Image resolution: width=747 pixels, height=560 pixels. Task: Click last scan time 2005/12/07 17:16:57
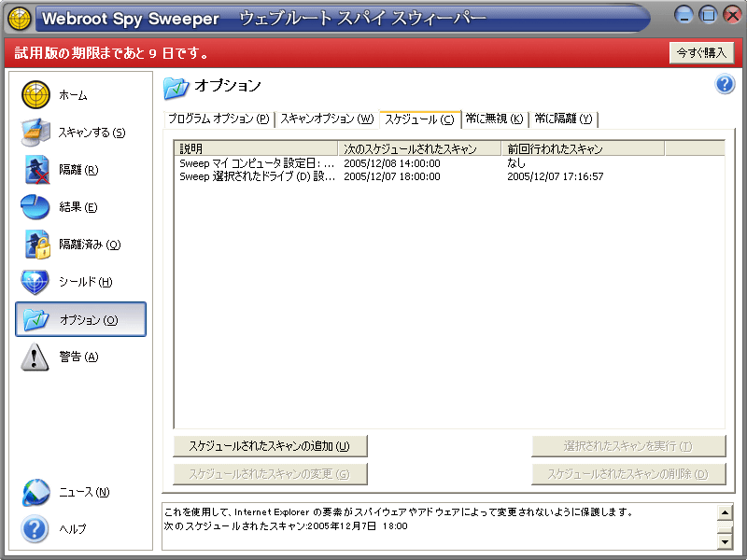pos(556,176)
